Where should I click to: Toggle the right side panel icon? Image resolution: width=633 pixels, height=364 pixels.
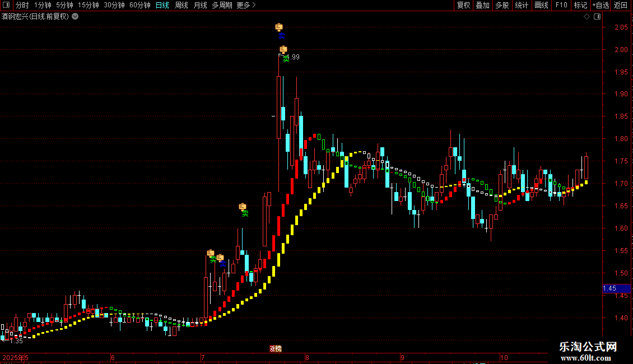(597, 17)
